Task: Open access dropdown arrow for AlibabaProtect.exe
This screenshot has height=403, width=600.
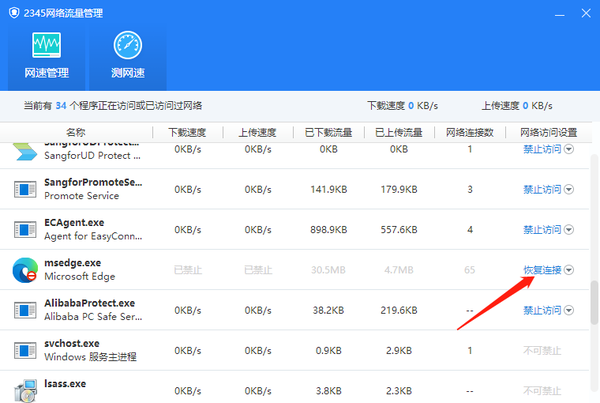Action: click(x=569, y=310)
